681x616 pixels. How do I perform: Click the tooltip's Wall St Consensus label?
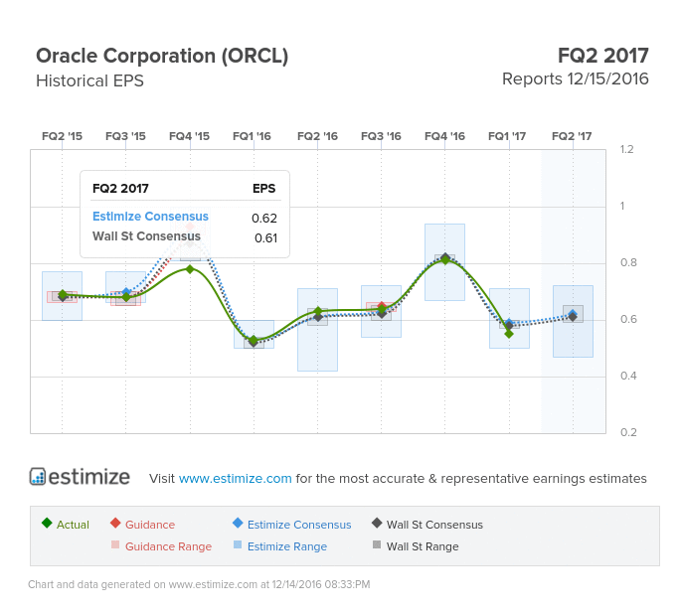[x=146, y=236]
